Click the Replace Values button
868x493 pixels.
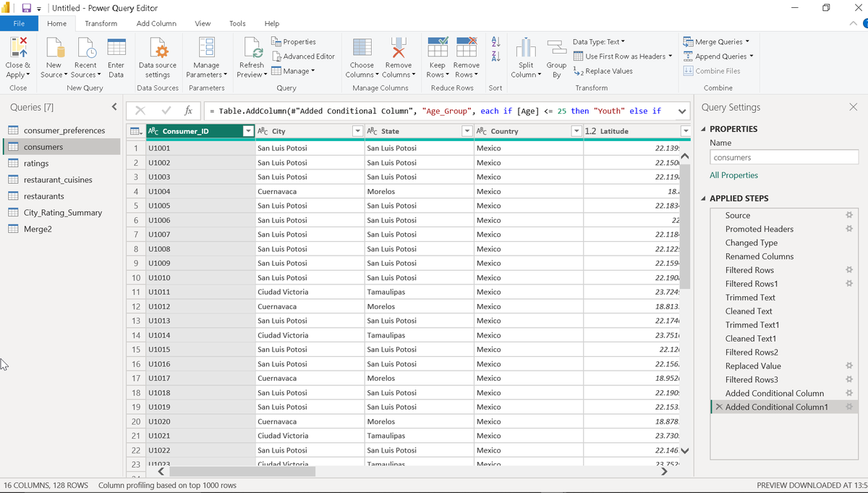coord(603,71)
